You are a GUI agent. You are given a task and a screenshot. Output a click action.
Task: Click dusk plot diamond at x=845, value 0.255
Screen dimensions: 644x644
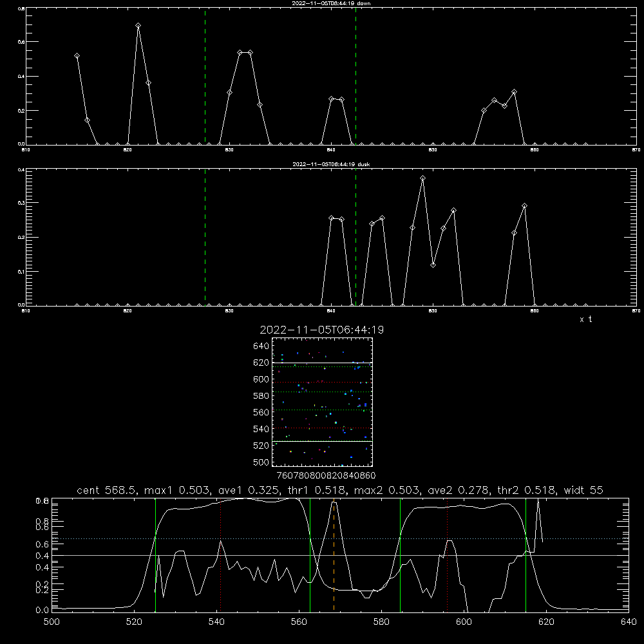tap(382, 218)
